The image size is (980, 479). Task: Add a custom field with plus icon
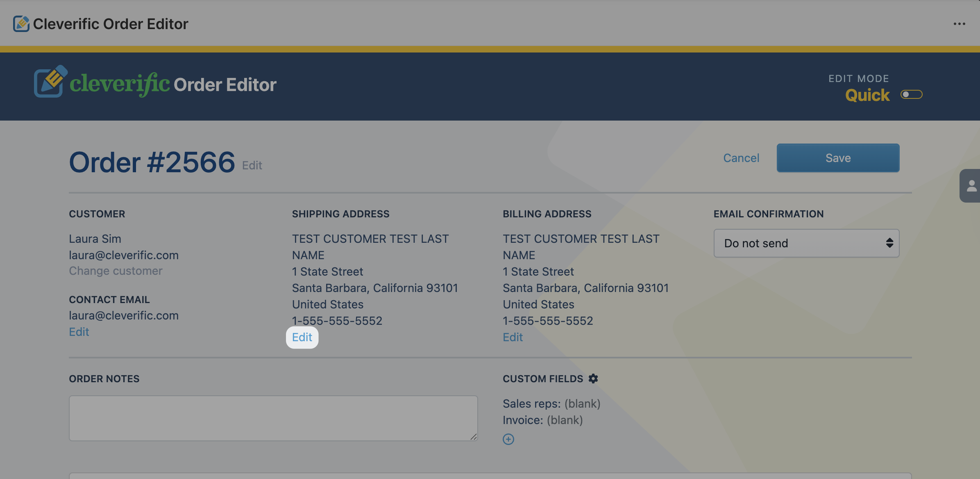pos(508,439)
